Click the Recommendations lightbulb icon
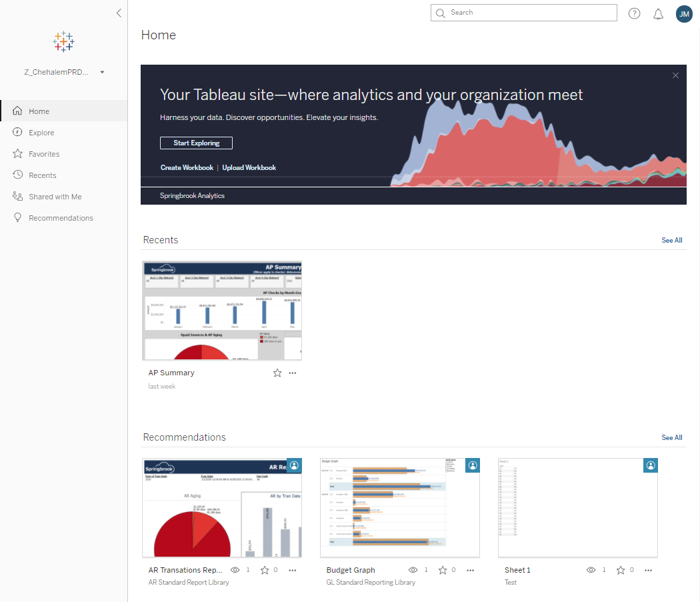 (17, 217)
